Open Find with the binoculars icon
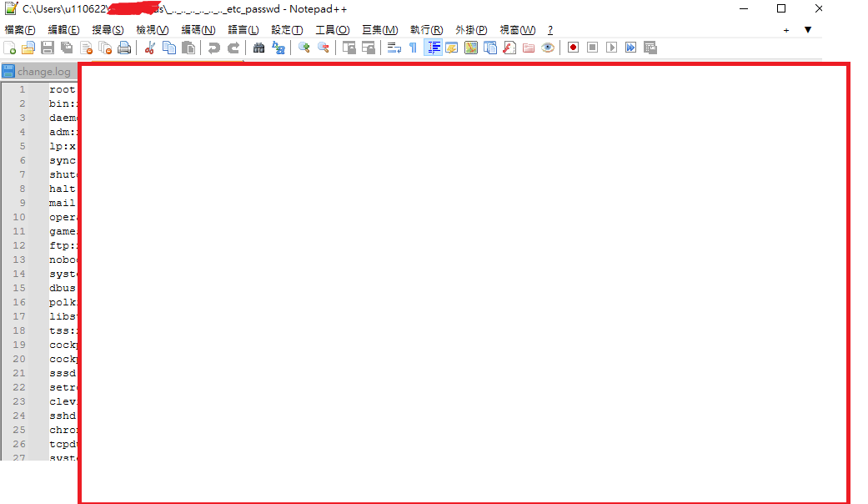The image size is (868, 504). point(258,48)
